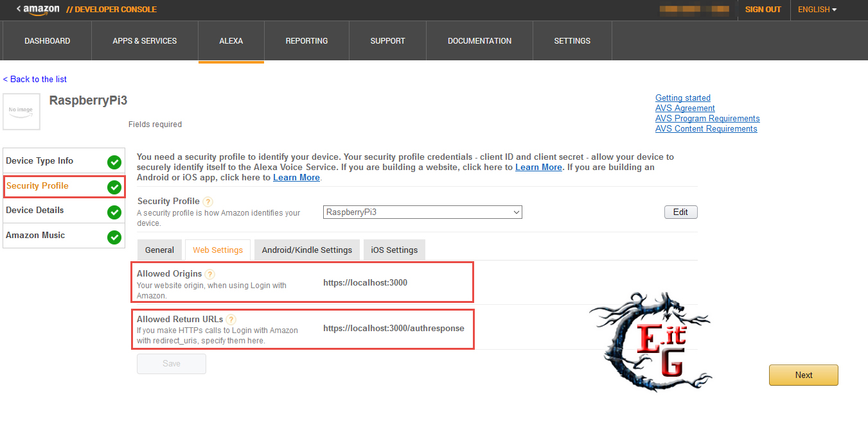The width and height of the screenshot is (868, 421).
Task: Click the Edit button
Action: pos(680,212)
